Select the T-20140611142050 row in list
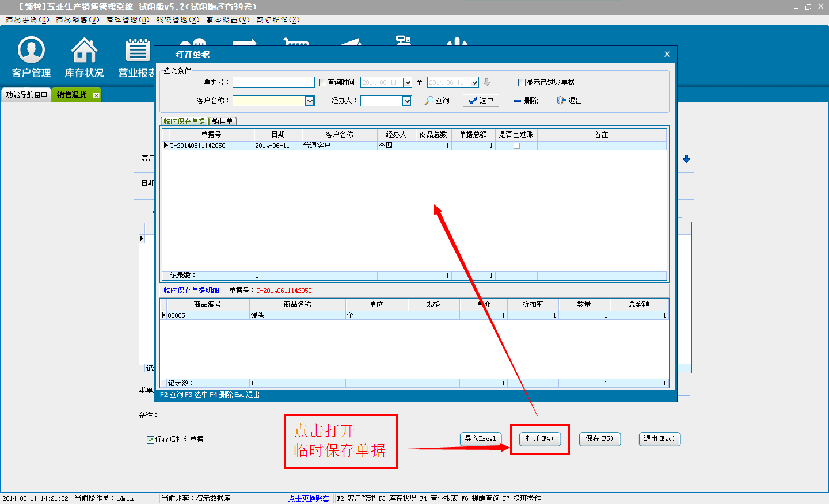Image resolution: width=829 pixels, height=504 pixels. (197, 146)
